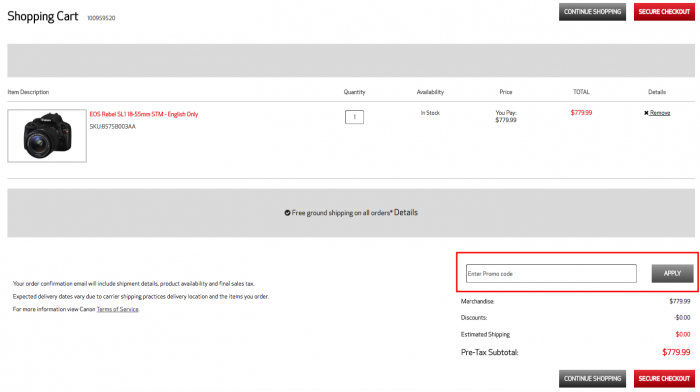Click the Item Description column header
700x392 pixels.
coord(28,92)
